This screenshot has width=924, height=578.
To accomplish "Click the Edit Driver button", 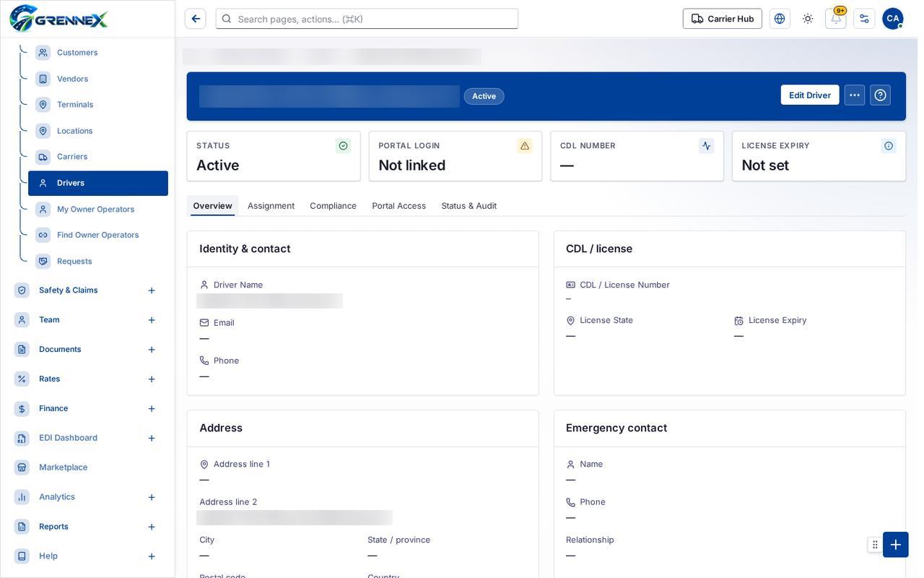I will [810, 95].
